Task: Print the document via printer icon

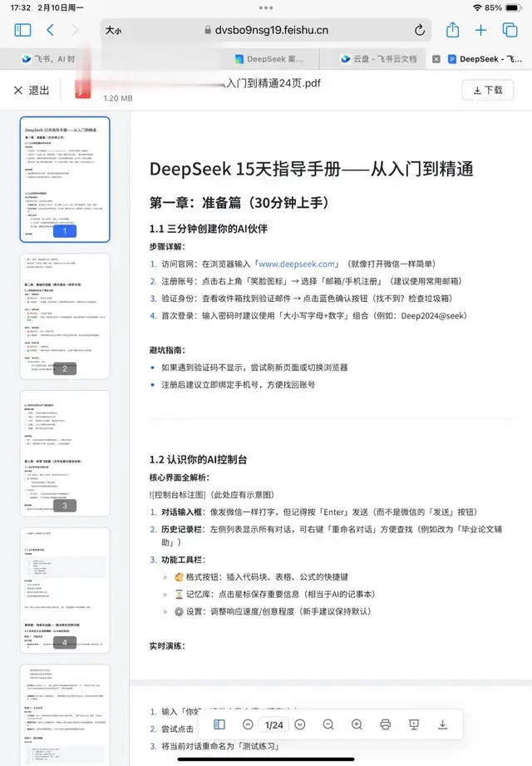Action: [x=386, y=724]
